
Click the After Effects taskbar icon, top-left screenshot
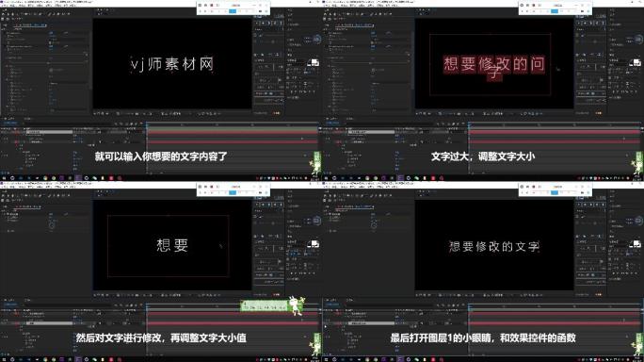pos(78,178)
